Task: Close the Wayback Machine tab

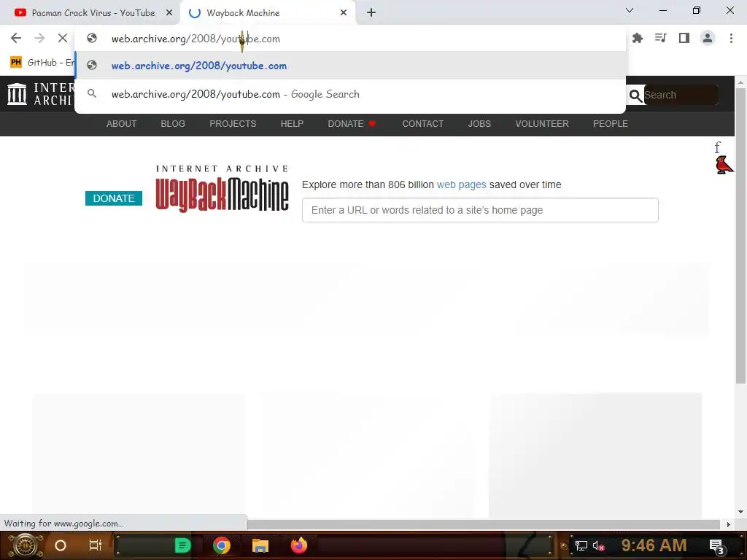Action: pyautogui.click(x=344, y=13)
